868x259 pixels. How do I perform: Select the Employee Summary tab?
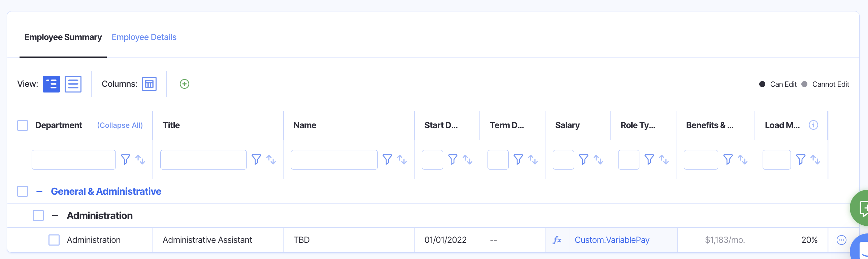coord(63,37)
